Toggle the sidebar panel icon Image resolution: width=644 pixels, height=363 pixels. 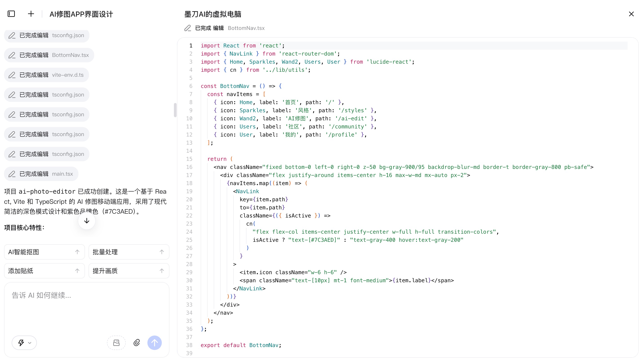tap(11, 14)
